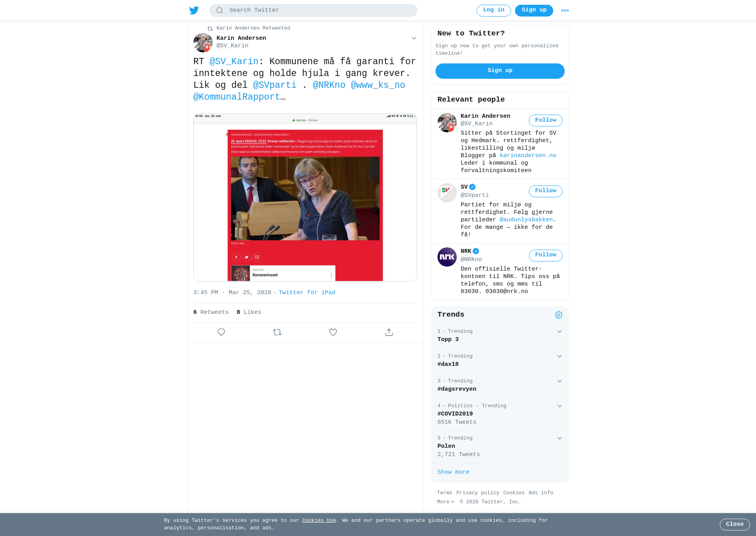Viewport: 756px width, 536px height.
Task: Open the reply speech bubble icon
Action: click(221, 332)
